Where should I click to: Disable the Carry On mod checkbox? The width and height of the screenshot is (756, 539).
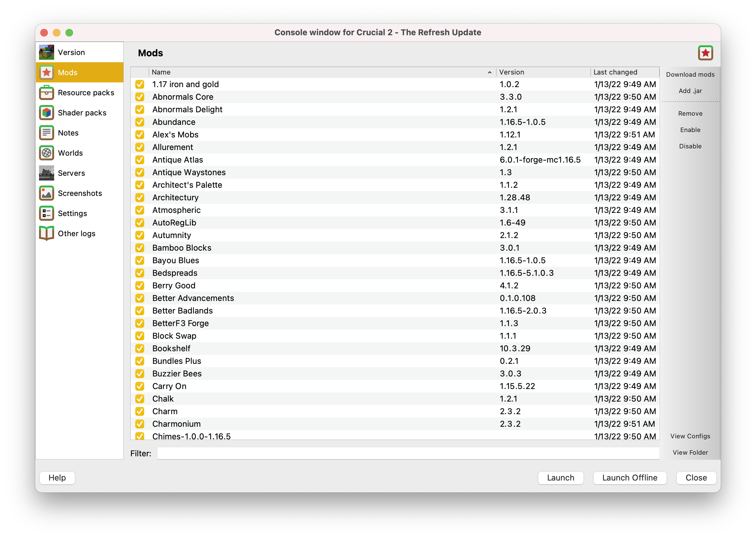[x=140, y=386]
